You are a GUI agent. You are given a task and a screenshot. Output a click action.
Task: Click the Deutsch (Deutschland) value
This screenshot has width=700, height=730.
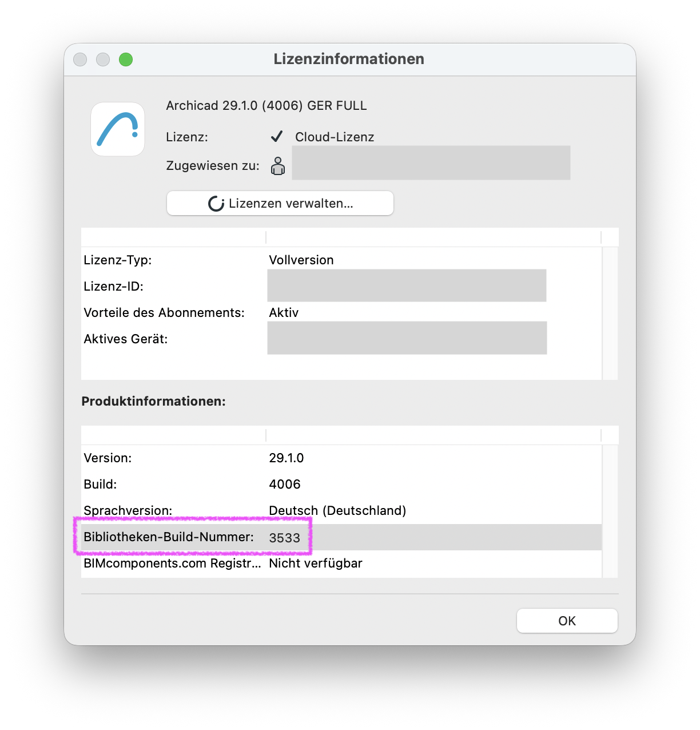337,510
